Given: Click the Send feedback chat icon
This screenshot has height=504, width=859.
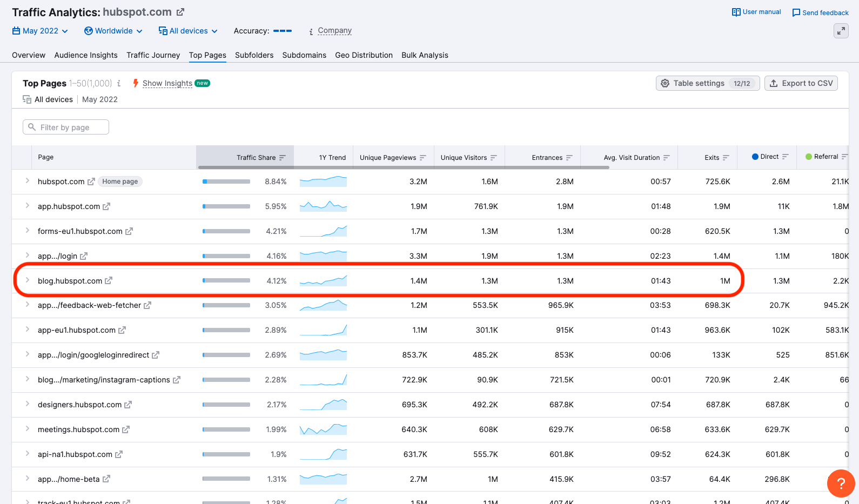Looking at the screenshot, I should (796, 12).
